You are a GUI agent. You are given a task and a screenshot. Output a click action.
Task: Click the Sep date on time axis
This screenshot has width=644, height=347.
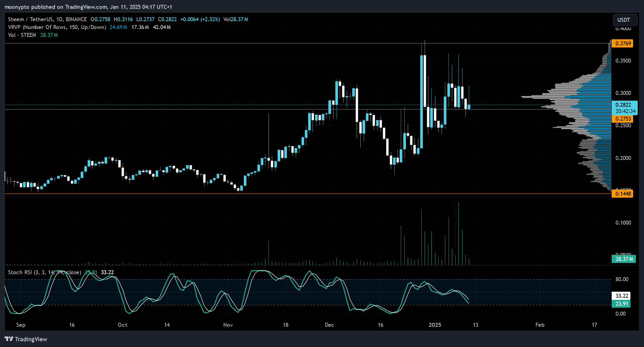[21, 325]
